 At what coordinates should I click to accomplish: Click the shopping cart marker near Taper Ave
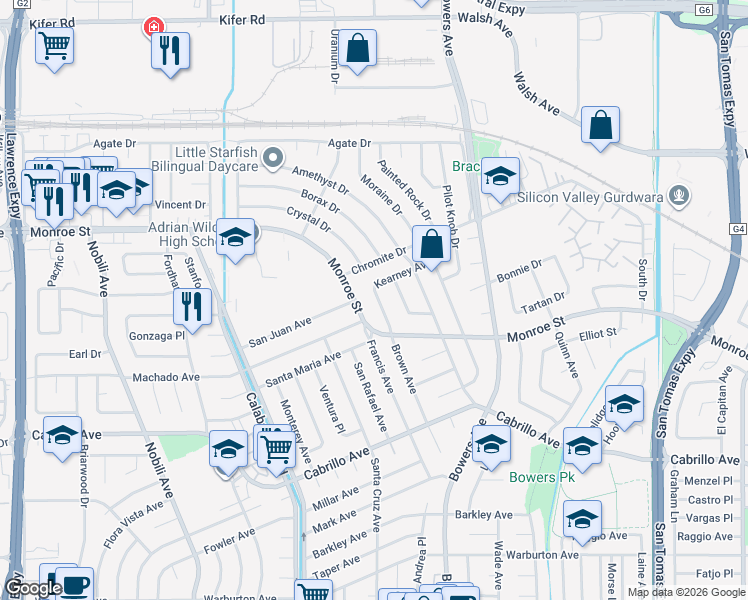[x=313, y=590]
